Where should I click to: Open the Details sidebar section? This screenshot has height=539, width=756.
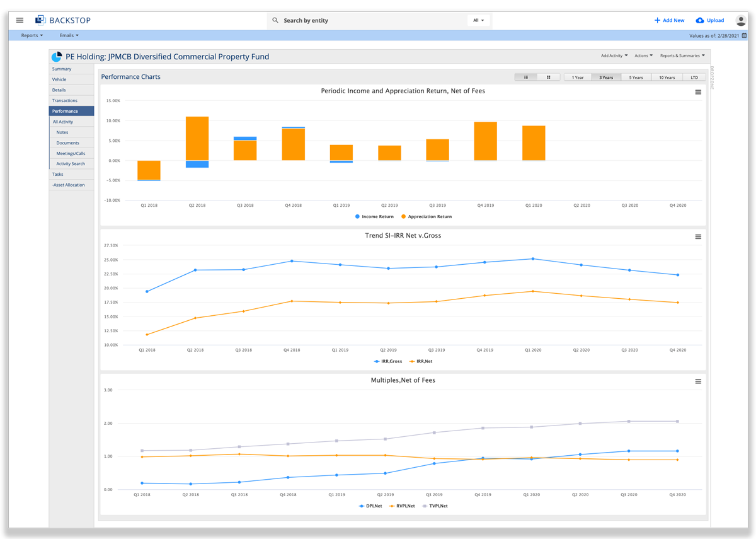coord(71,90)
